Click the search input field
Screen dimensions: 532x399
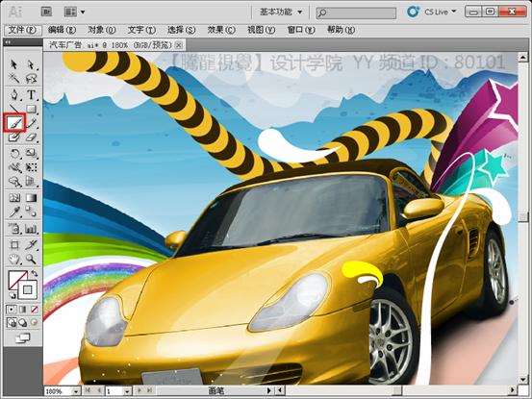[x=356, y=12]
